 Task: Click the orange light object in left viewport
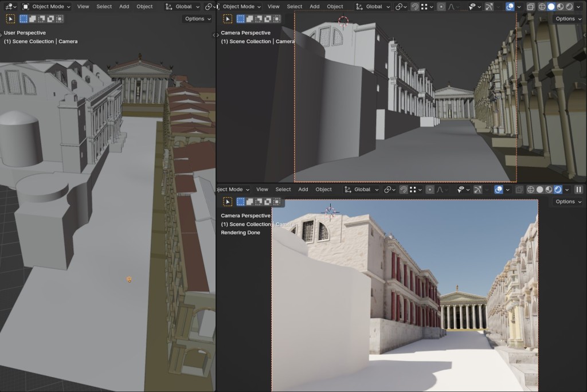click(130, 280)
